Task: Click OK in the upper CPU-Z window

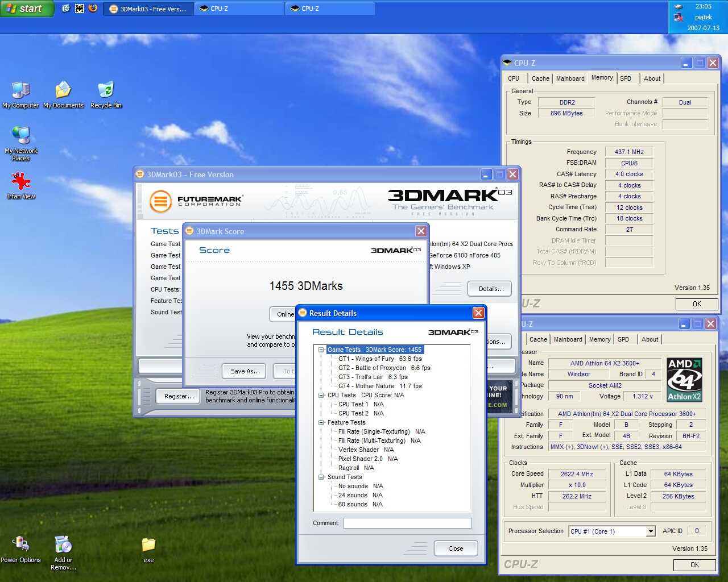Action: pyautogui.click(x=697, y=304)
